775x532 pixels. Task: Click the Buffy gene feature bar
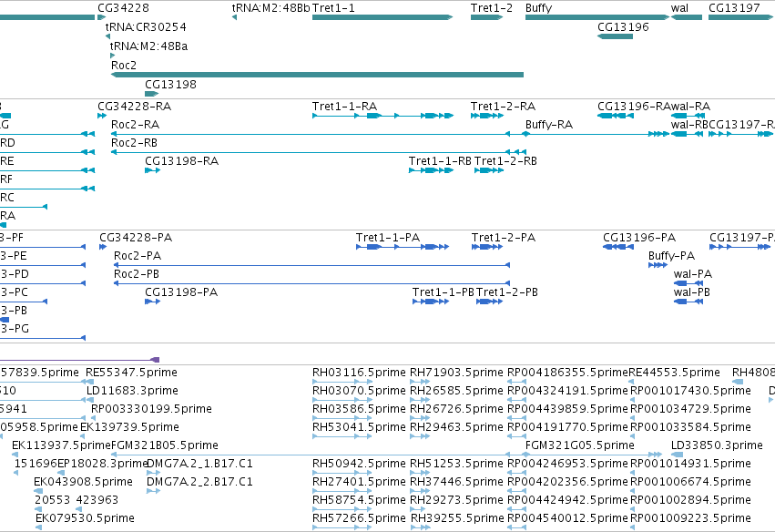[x=597, y=17]
